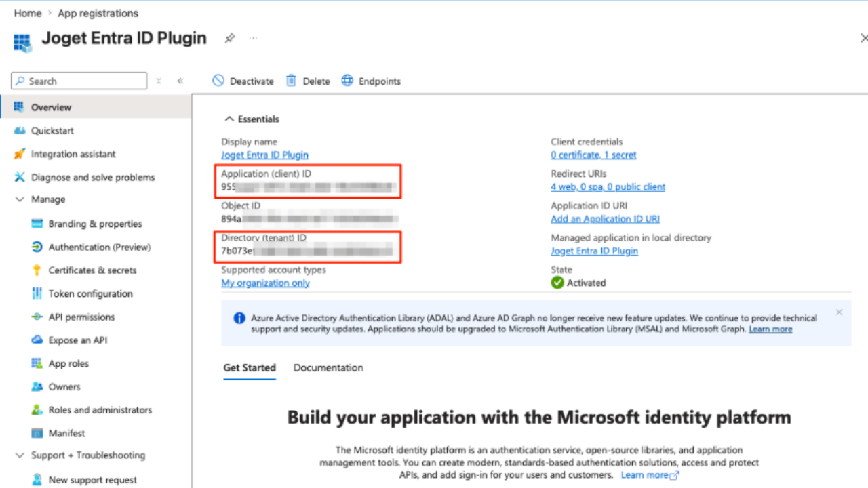Open Token configuration
This screenshot has width=868, height=488.
90,293
